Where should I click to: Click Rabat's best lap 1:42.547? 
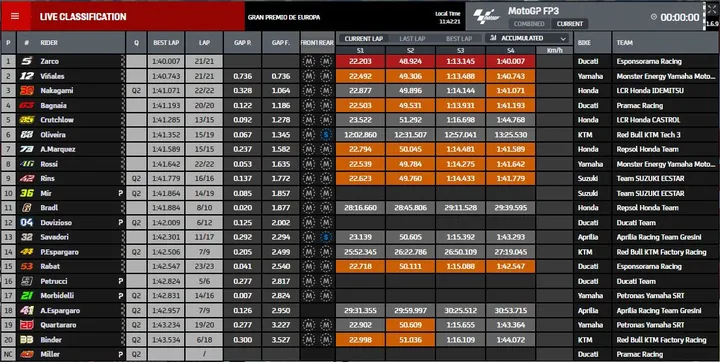(166, 266)
